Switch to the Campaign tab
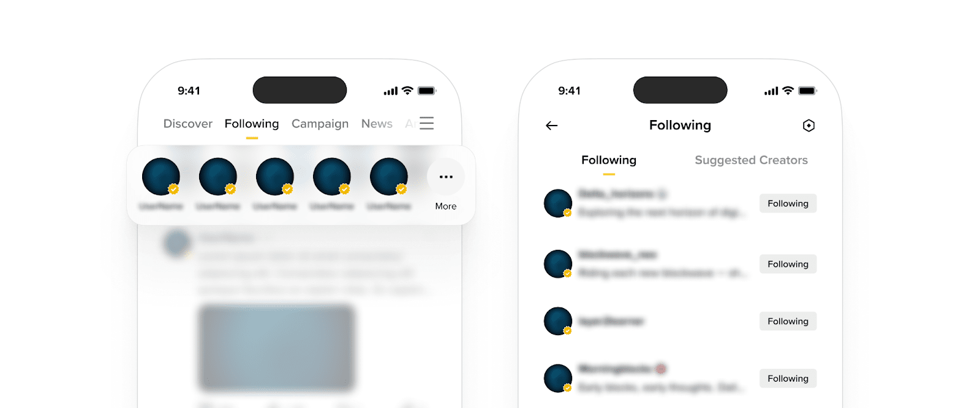 (320, 124)
